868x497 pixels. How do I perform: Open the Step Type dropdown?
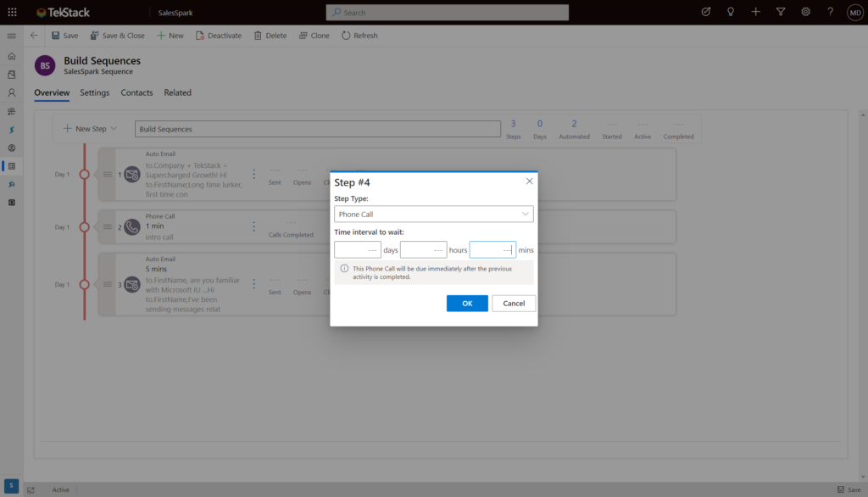[x=433, y=214]
